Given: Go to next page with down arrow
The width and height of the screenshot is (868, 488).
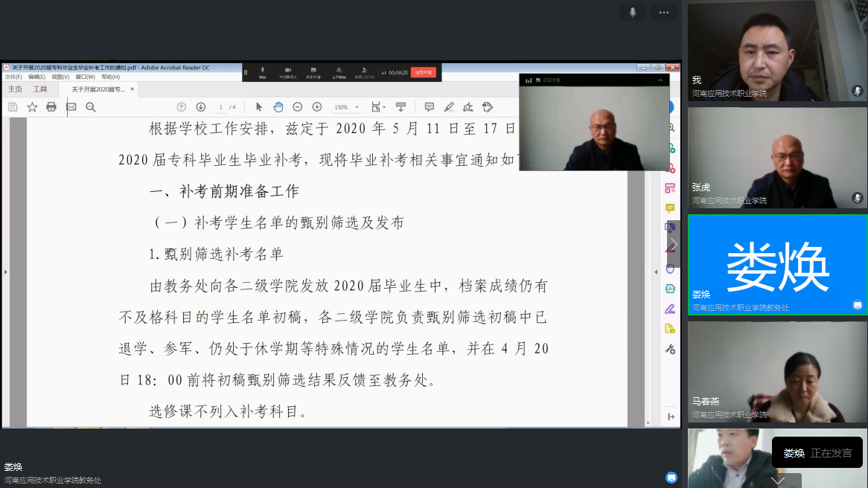Looking at the screenshot, I should [200, 107].
